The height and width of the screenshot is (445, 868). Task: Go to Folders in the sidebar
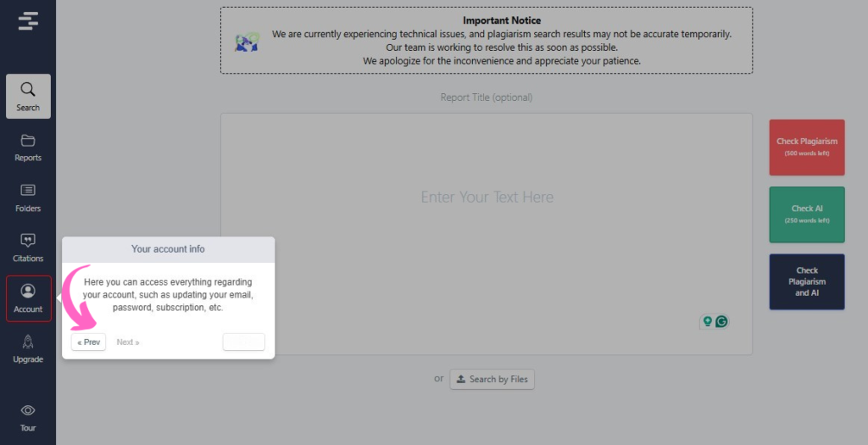28,197
